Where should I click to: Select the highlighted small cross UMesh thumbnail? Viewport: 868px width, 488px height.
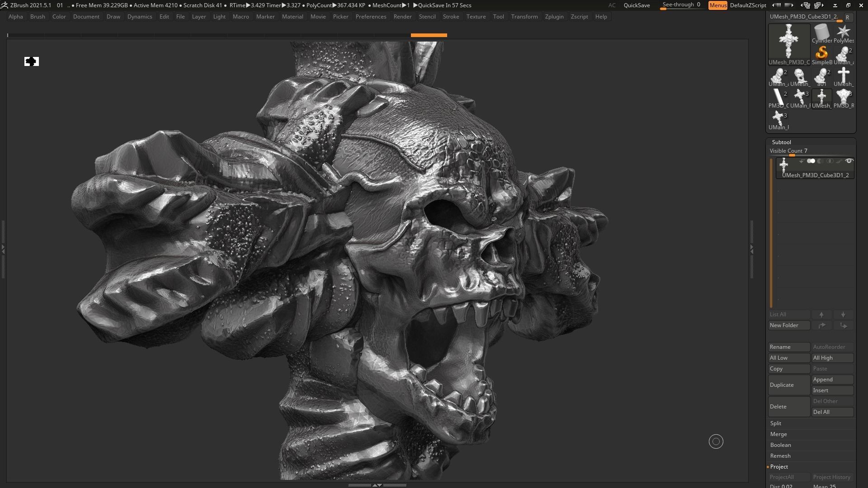(x=821, y=99)
